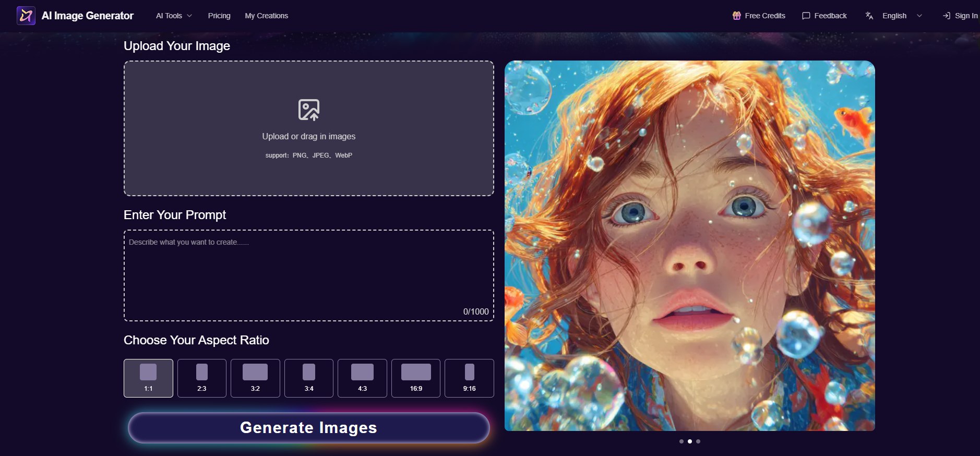Select the 1:1 aspect ratio

point(148,378)
